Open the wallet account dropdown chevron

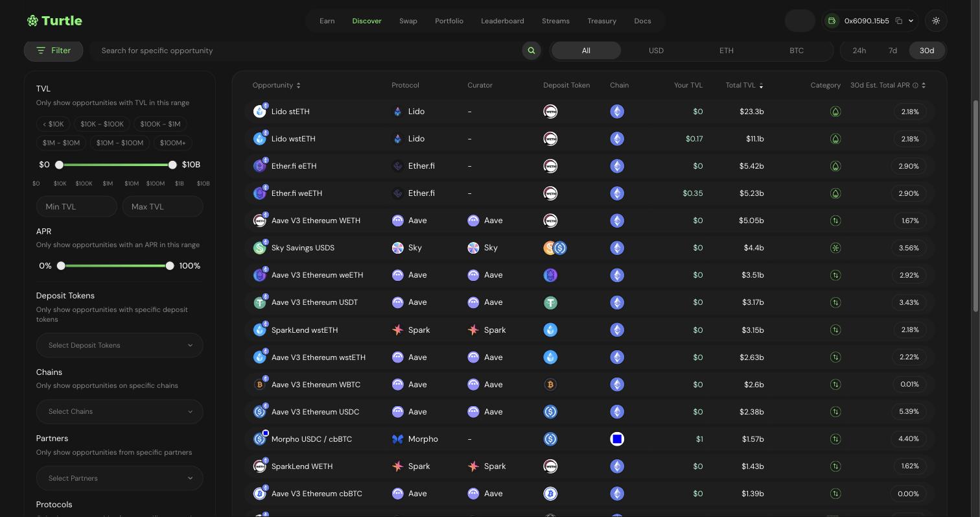coord(911,21)
